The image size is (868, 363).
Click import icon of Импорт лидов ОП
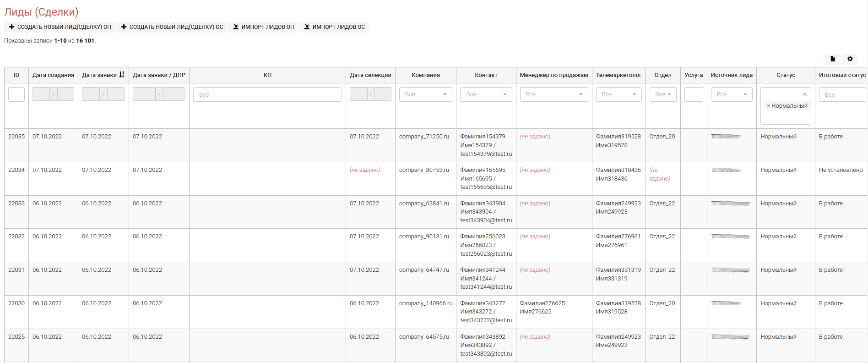pyautogui.click(x=236, y=27)
